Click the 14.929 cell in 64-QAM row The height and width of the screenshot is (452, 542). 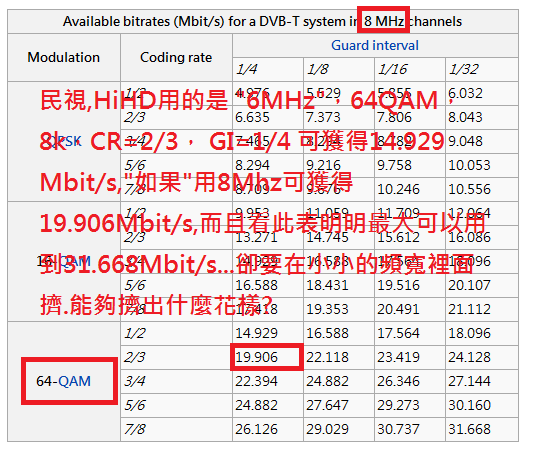(x=268, y=333)
